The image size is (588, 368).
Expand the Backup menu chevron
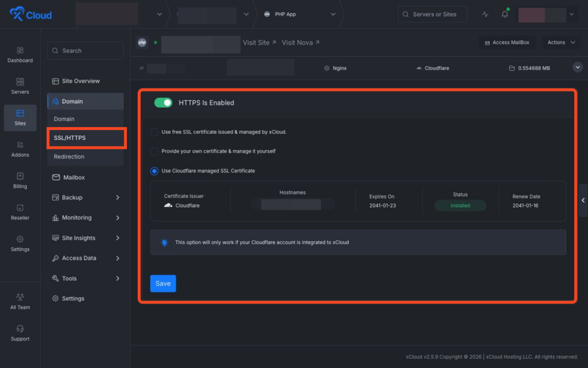(118, 198)
